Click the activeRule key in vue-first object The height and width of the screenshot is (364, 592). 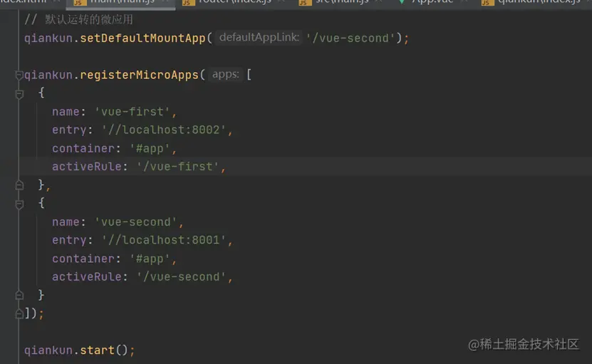point(86,167)
